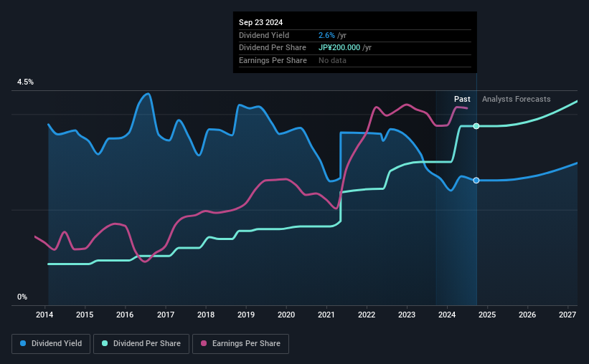The width and height of the screenshot is (589, 364).
Task: Click the 2020 x-axis label
Action: click(x=286, y=315)
